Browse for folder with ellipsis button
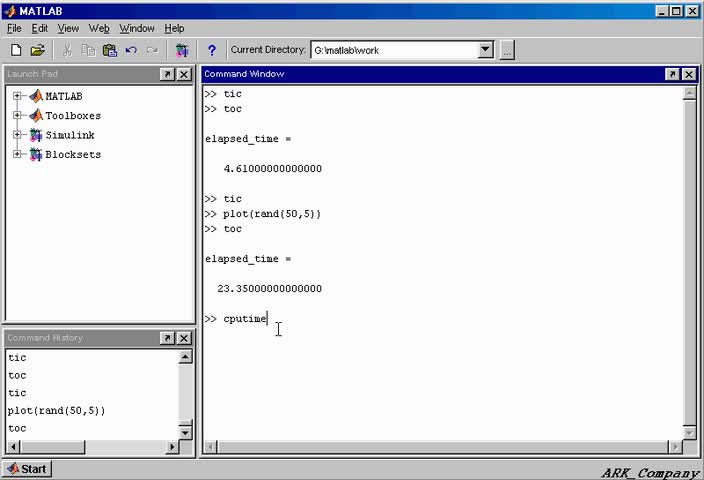Image resolution: width=704 pixels, height=480 pixels. pyautogui.click(x=507, y=50)
